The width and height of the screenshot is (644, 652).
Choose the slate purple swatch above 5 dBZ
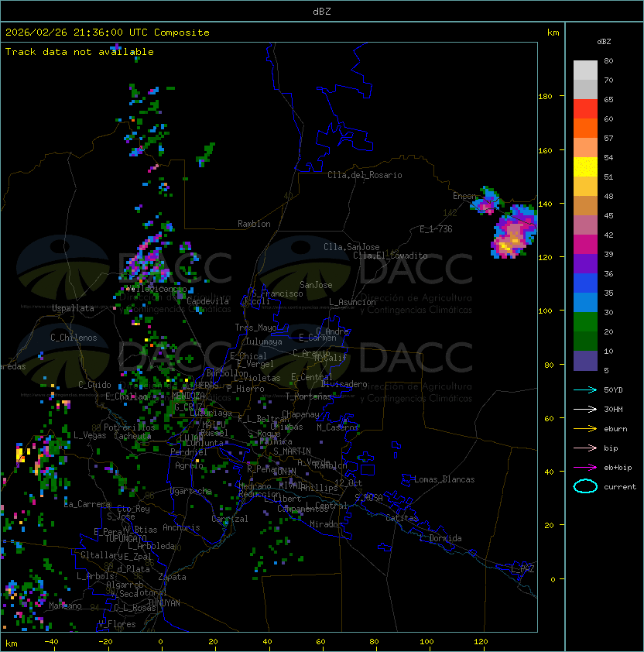[x=585, y=361]
